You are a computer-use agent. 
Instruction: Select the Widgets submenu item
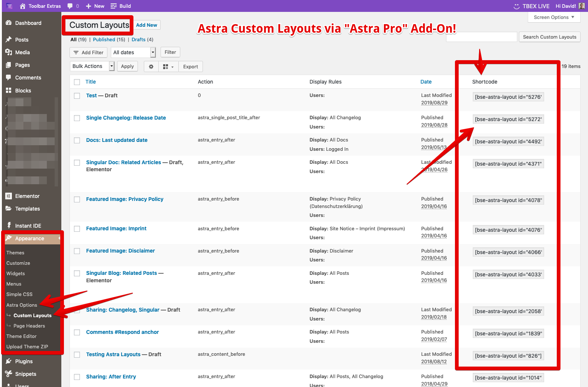pyautogui.click(x=16, y=273)
